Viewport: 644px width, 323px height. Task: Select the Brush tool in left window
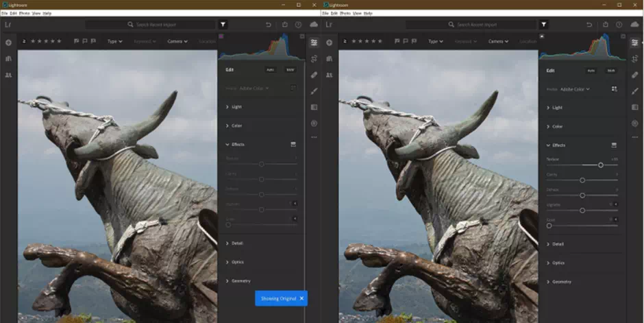[x=314, y=91]
